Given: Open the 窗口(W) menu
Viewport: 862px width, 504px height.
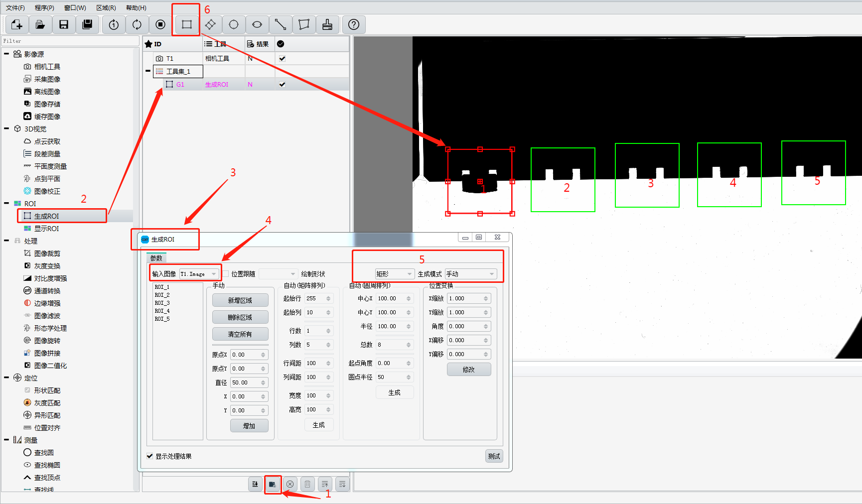Looking at the screenshot, I should coord(75,7).
